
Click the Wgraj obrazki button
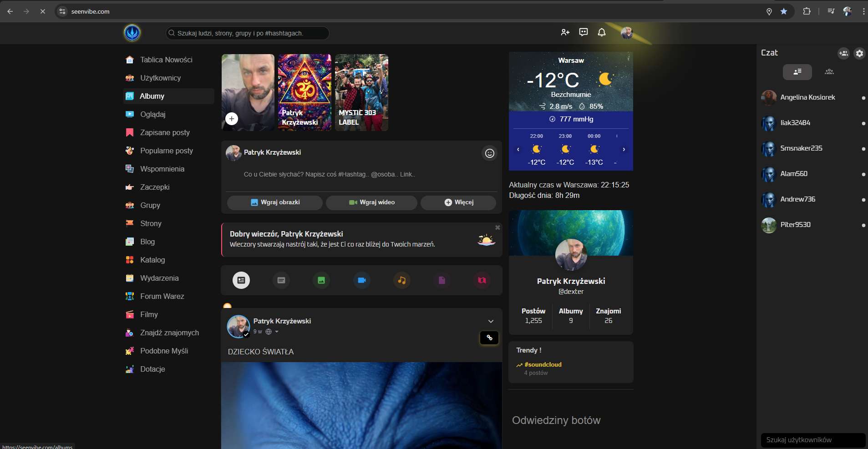click(x=275, y=202)
